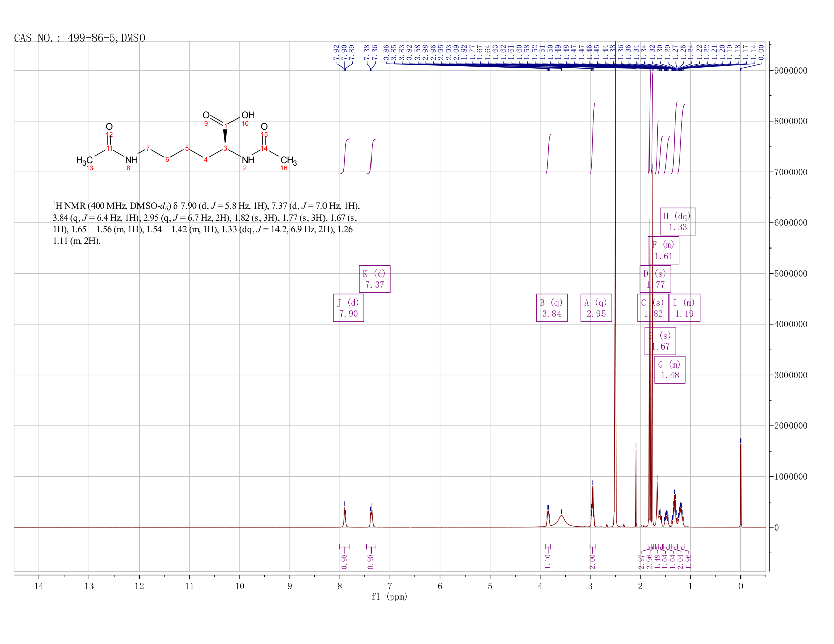Viewport: 834px width, 644px height.
Task: Click the 5000000 intensity axis label
Action: (790, 274)
